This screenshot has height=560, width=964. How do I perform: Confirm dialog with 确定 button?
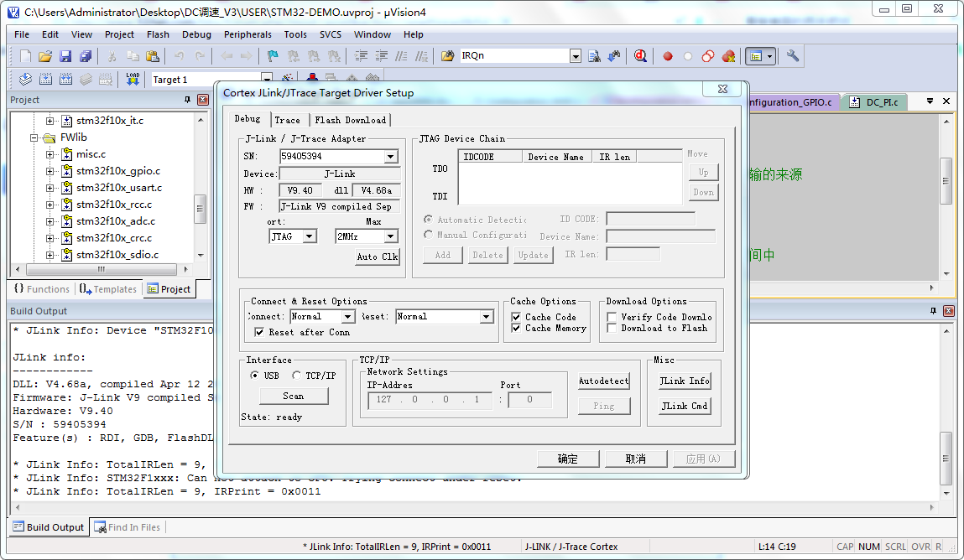click(568, 459)
